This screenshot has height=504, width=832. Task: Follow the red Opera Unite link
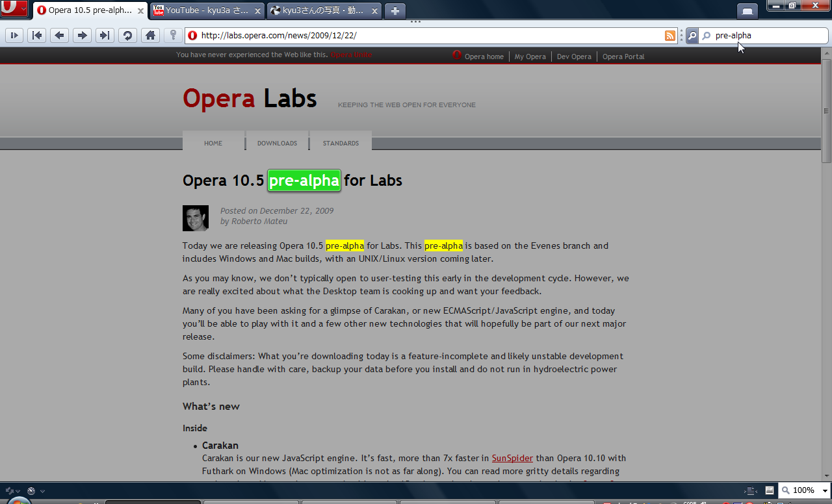pos(351,55)
